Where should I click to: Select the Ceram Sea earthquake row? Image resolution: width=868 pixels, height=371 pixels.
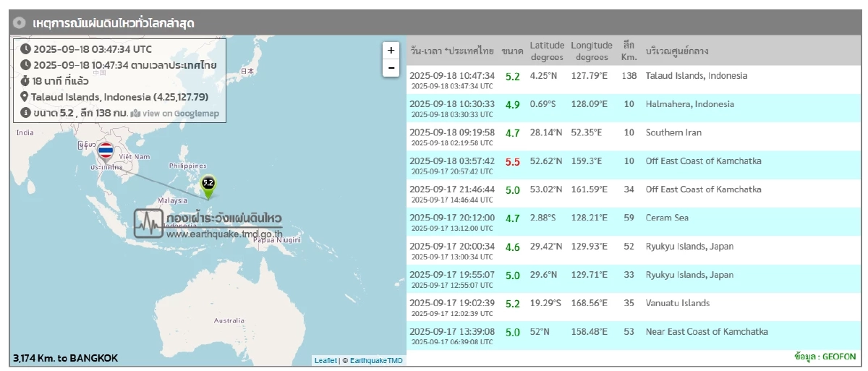tap(634, 222)
